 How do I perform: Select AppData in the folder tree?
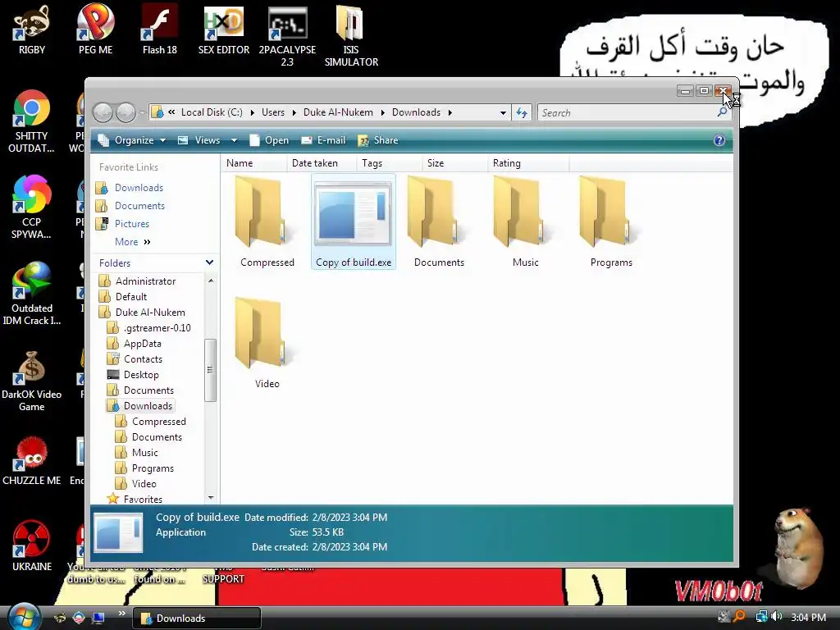[142, 344]
